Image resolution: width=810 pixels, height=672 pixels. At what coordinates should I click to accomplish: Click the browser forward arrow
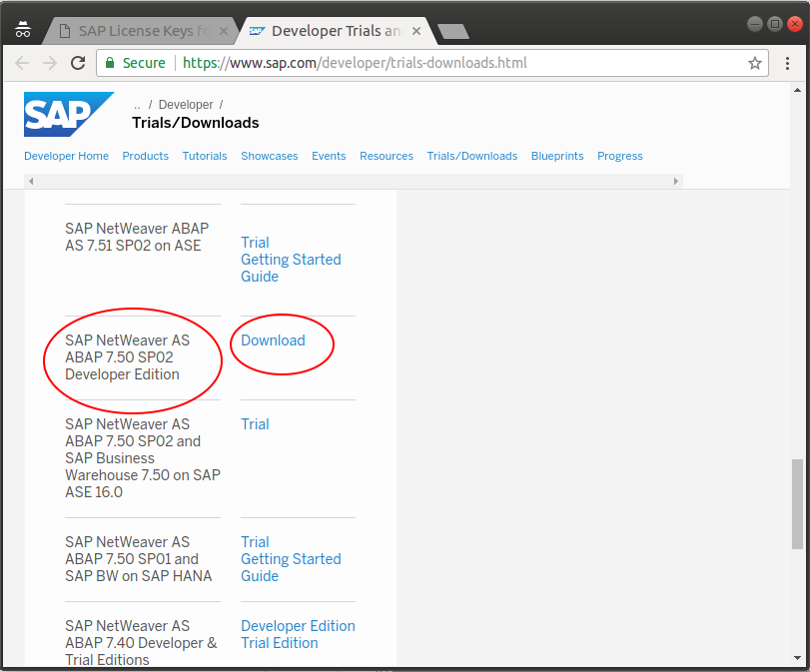[50, 63]
